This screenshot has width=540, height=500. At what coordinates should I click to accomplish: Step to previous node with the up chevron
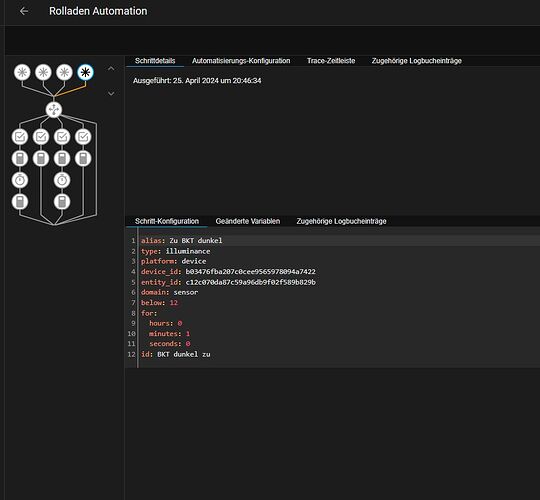click(111, 69)
